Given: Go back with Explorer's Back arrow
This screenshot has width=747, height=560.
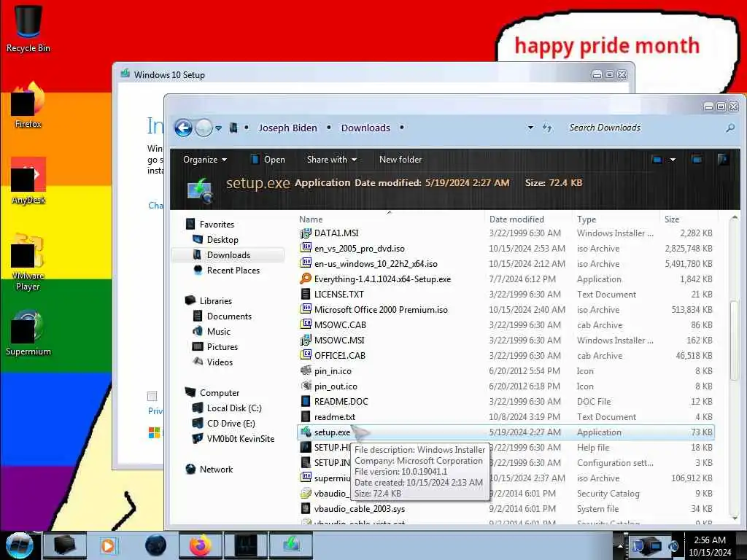Looking at the screenshot, I should (183, 128).
